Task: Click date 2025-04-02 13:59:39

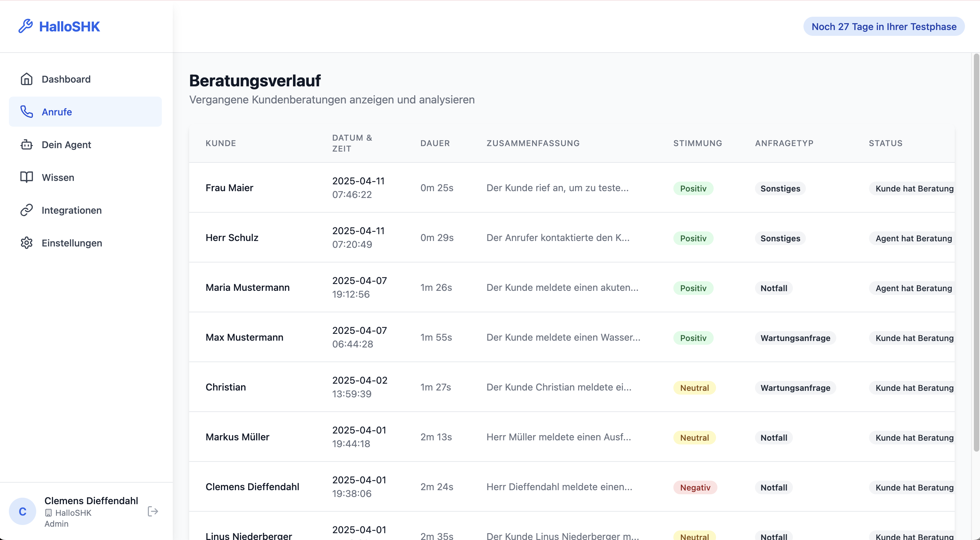Action: tap(360, 387)
